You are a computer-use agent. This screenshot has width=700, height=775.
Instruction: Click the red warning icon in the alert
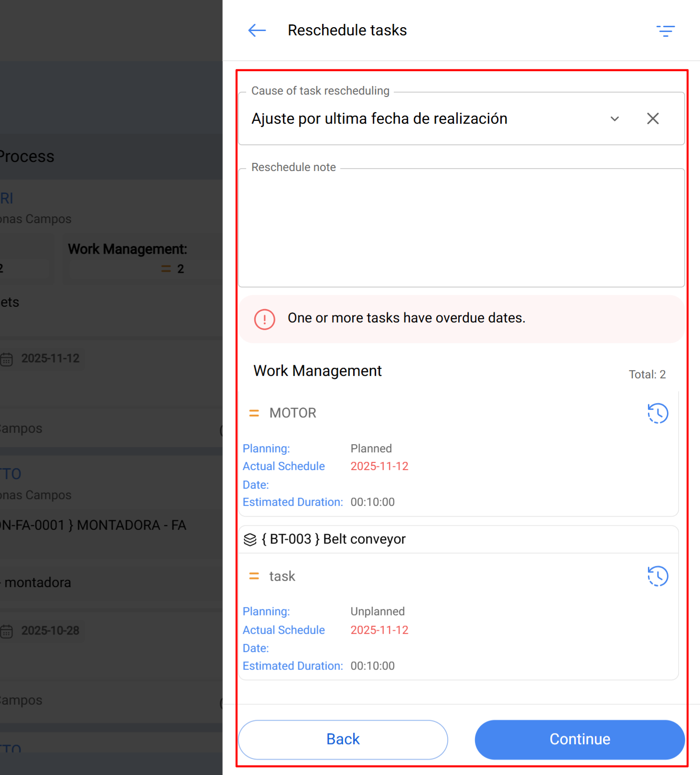pyautogui.click(x=264, y=319)
